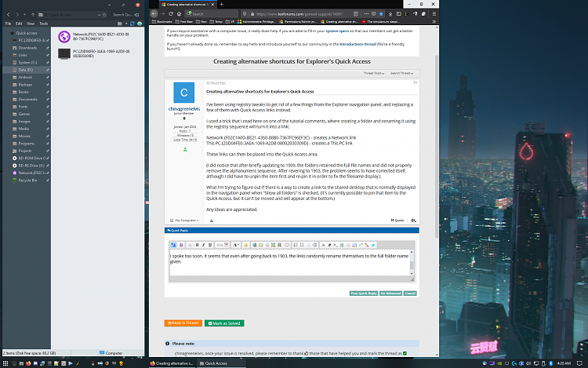The image size is (588, 368).
Task: Toggle italic in the quick reply editor
Action: (x=203, y=245)
